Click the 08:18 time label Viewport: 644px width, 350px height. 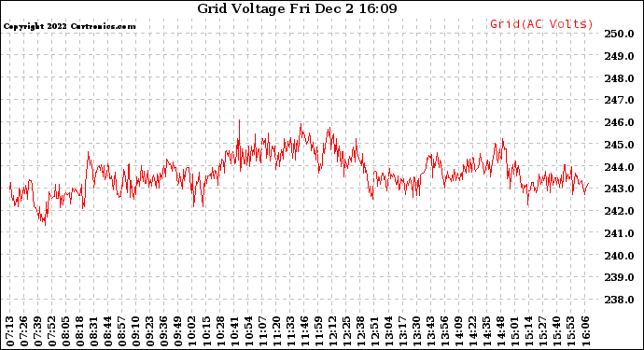coord(79,331)
